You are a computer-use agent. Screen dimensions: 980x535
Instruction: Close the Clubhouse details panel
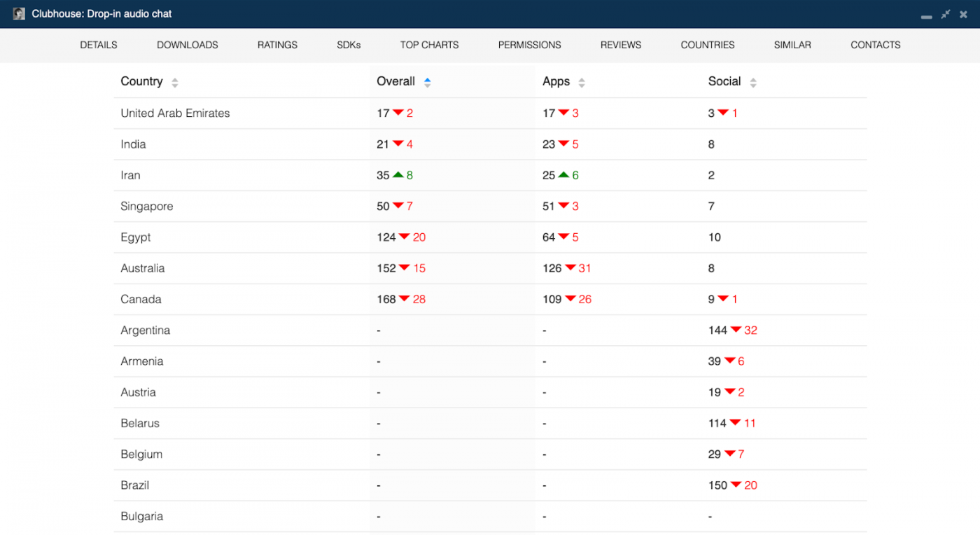[x=964, y=14]
